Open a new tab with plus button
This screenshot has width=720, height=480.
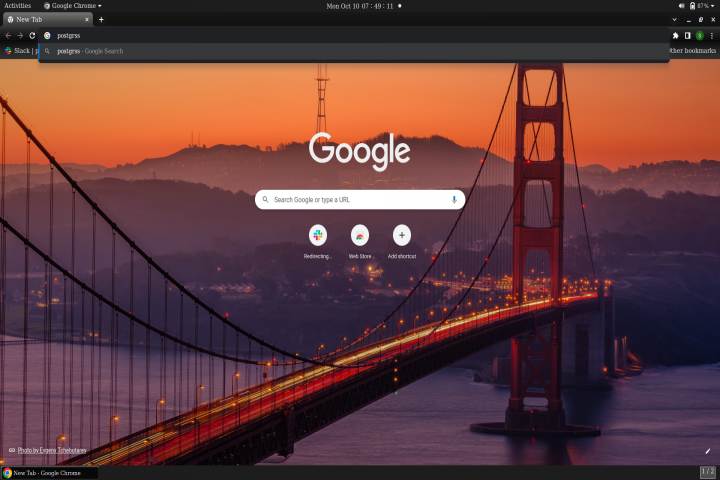[101, 19]
